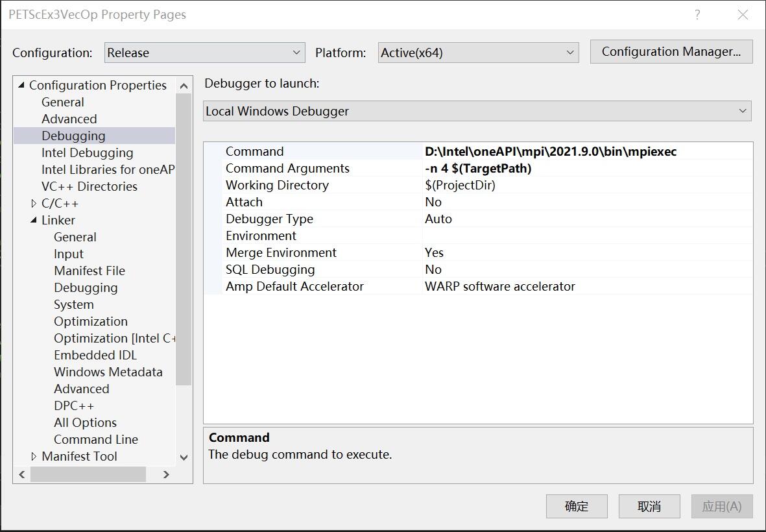Open the Platform dropdown
Viewport: 766px width, 532px height.
pyautogui.click(x=478, y=53)
